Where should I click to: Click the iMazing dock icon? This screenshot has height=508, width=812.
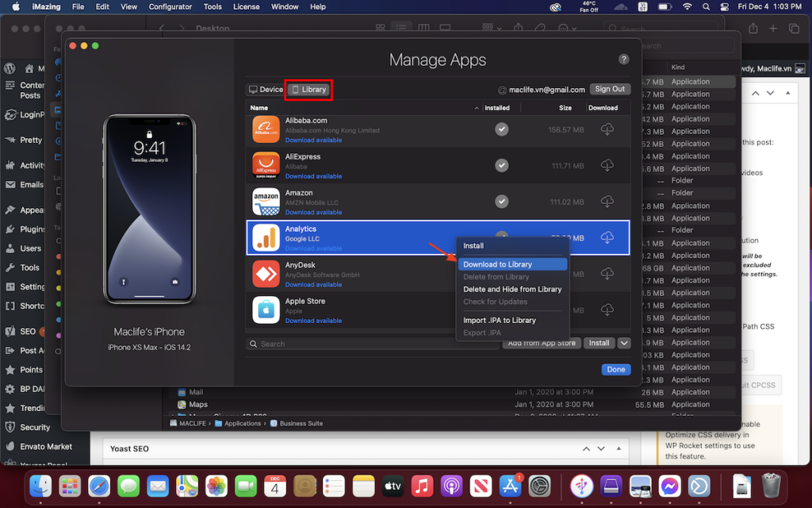coord(580,486)
